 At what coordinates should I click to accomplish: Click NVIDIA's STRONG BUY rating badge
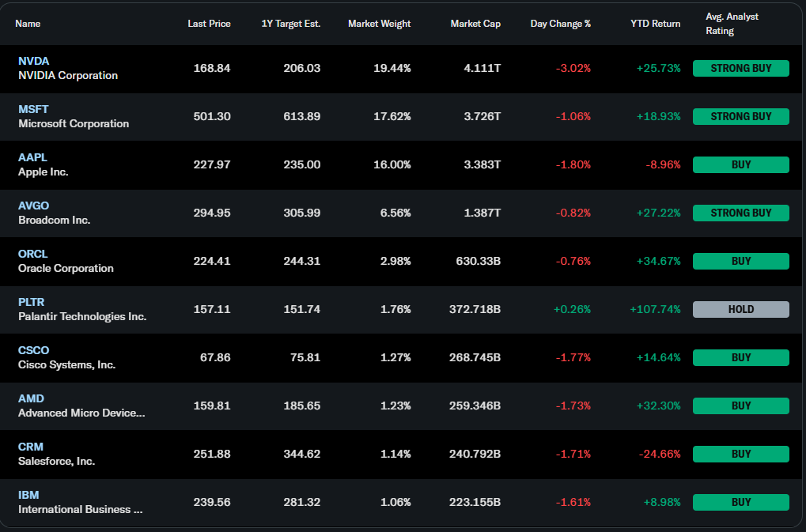click(x=740, y=68)
